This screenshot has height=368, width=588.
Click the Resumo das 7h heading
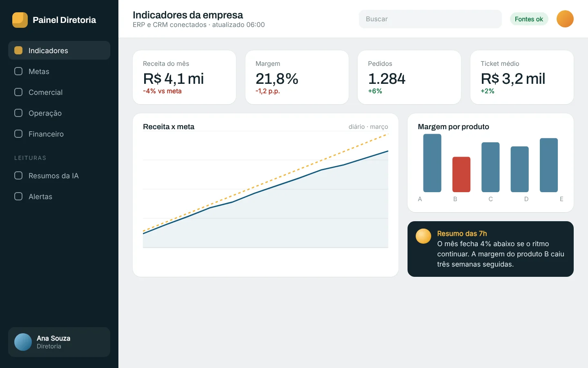tap(462, 233)
